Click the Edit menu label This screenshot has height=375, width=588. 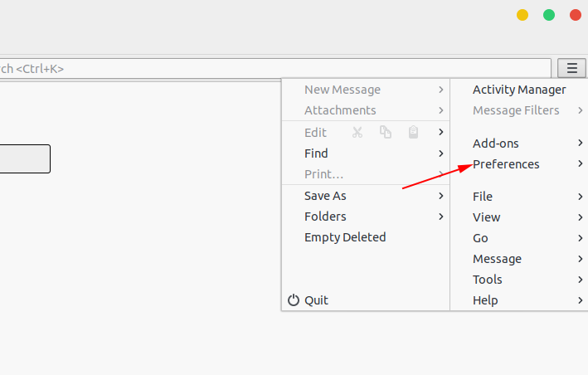(315, 133)
